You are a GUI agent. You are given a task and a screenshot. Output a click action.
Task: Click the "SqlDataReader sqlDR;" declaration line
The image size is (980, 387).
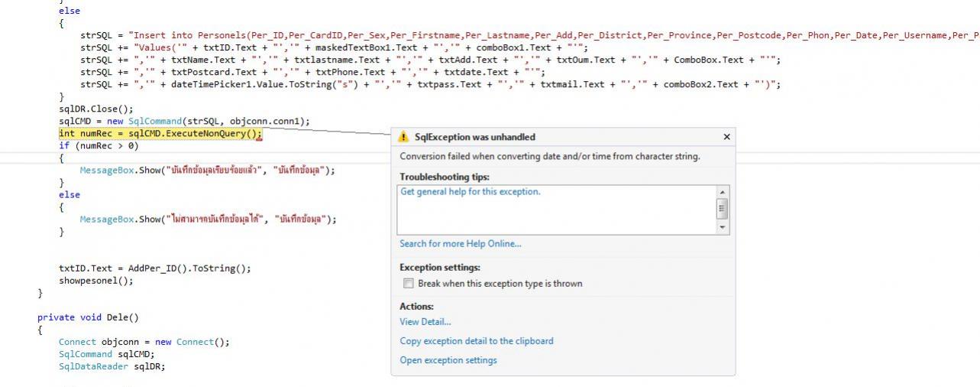coord(112,366)
